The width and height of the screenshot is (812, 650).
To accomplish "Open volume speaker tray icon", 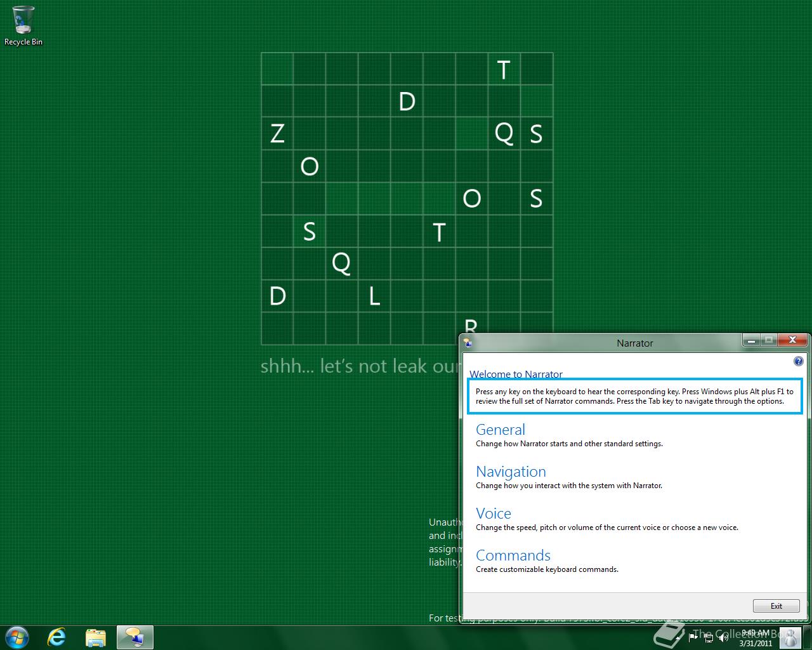I will coord(723,638).
